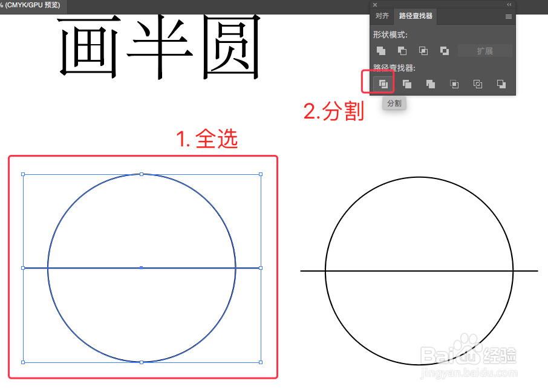Open the Pathfinder panel options menu

[509, 17]
